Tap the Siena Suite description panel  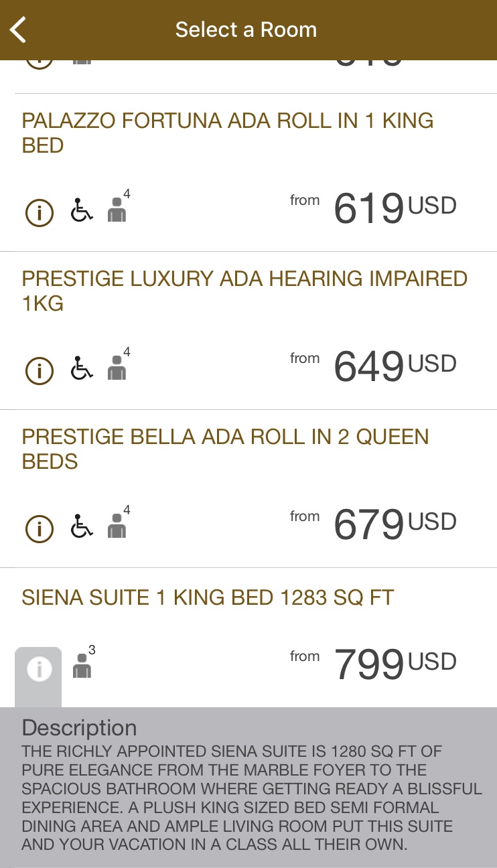[248, 787]
